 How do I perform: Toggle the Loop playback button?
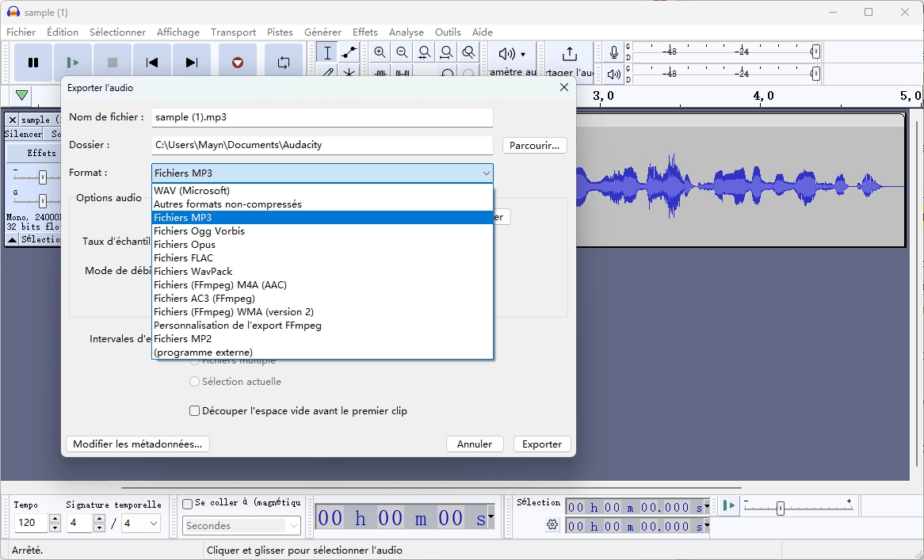tap(283, 63)
